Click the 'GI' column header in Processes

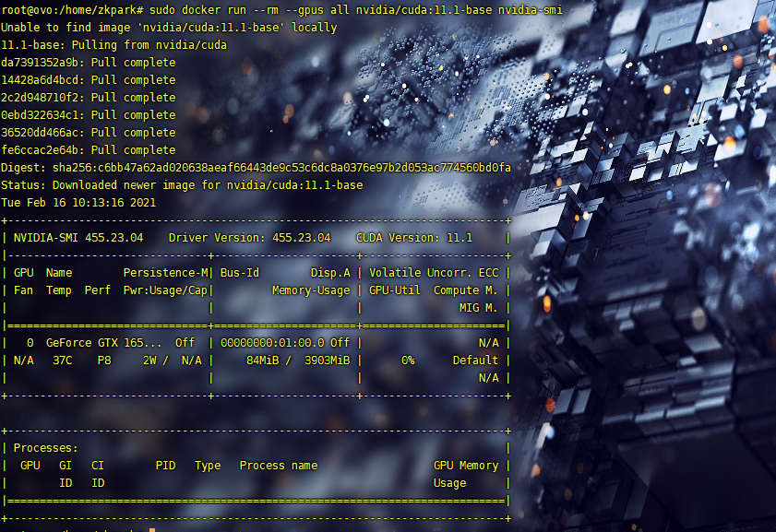[66, 466]
